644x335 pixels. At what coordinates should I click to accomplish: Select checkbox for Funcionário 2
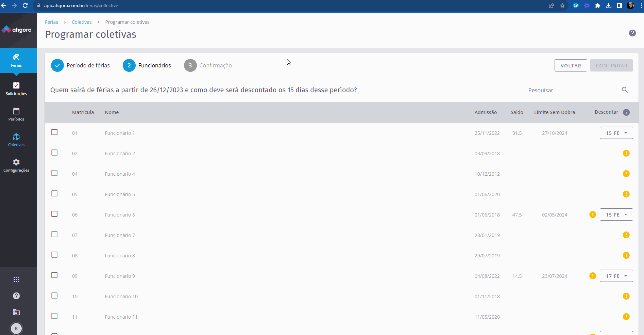(54, 153)
